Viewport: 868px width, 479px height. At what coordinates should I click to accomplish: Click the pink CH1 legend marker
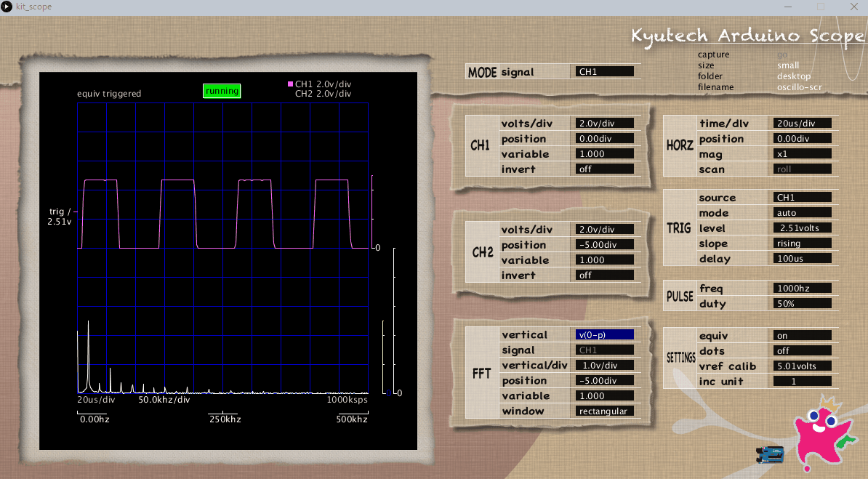[x=290, y=84]
